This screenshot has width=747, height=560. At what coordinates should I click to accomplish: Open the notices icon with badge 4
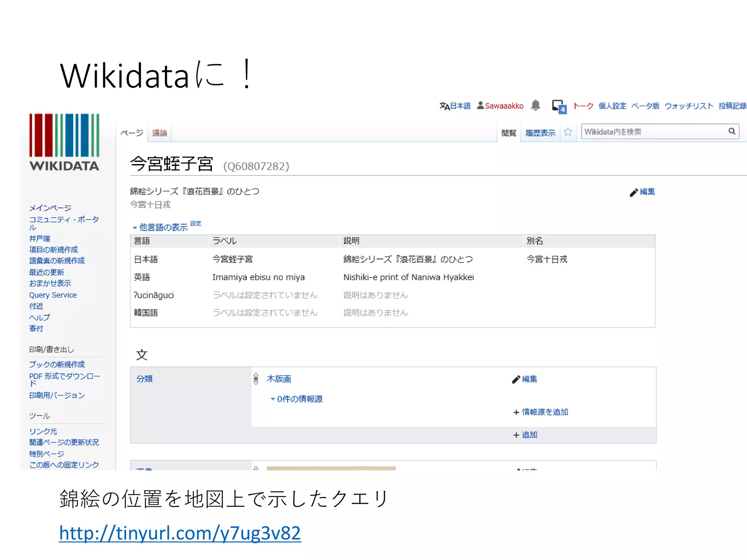point(559,106)
